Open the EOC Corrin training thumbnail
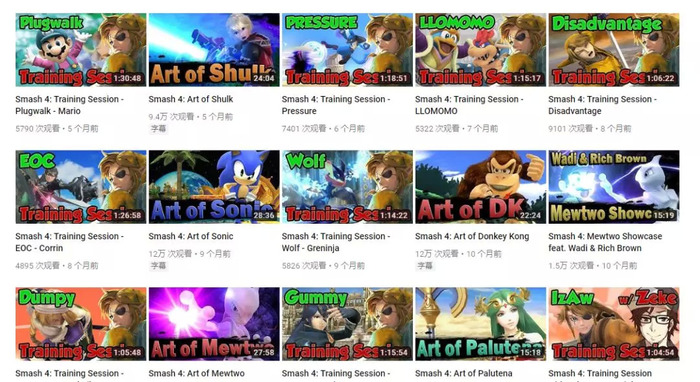The image size is (700, 382). [x=81, y=187]
